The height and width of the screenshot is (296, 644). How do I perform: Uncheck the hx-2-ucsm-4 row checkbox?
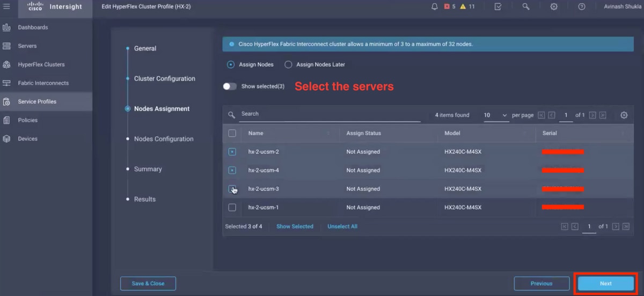tap(232, 171)
